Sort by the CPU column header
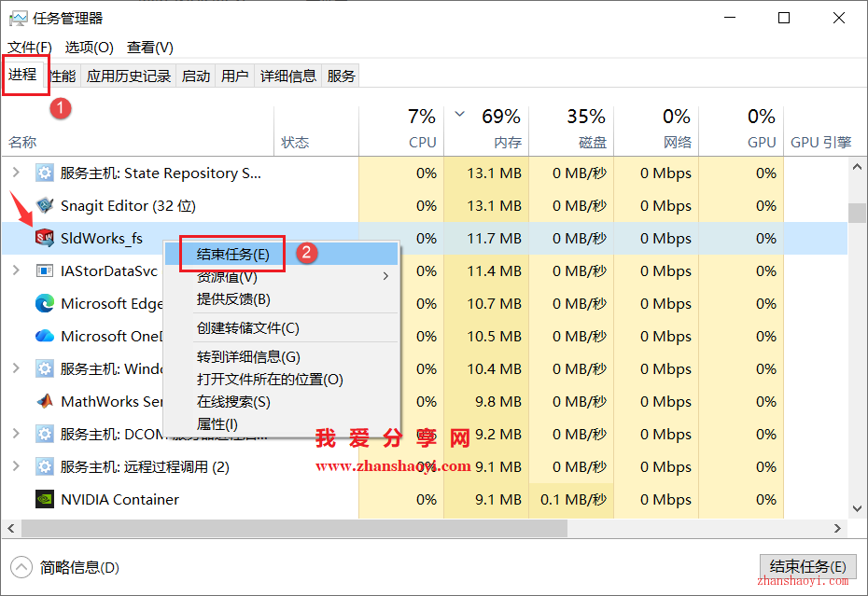 coord(401,131)
